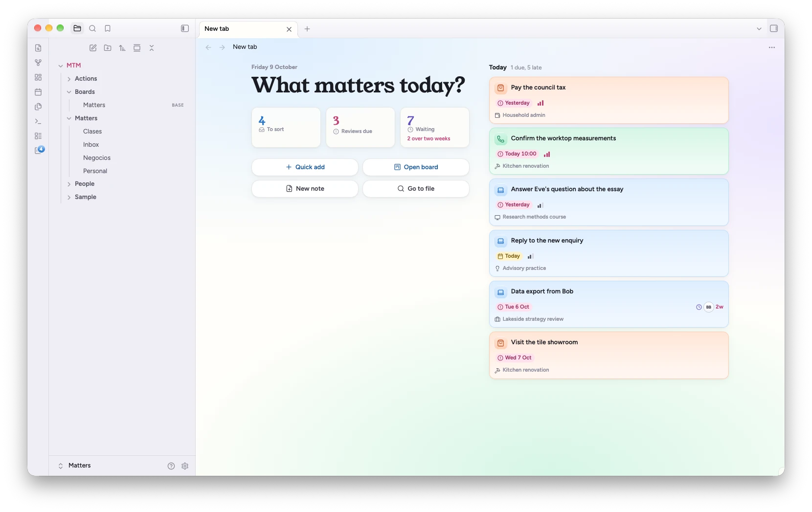Open the 7 Waiting stat card
812x512 pixels.
[x=435, y=127]
